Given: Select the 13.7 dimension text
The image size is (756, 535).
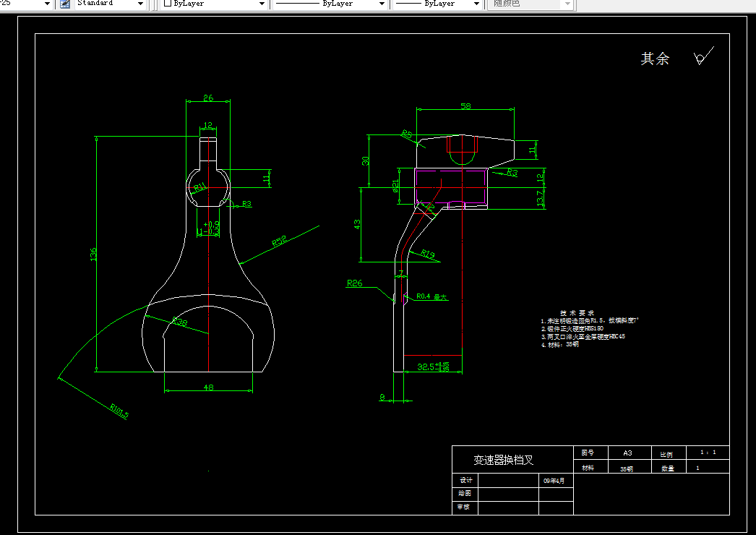Looking at the screenshot, I should (x=541, y=198).
